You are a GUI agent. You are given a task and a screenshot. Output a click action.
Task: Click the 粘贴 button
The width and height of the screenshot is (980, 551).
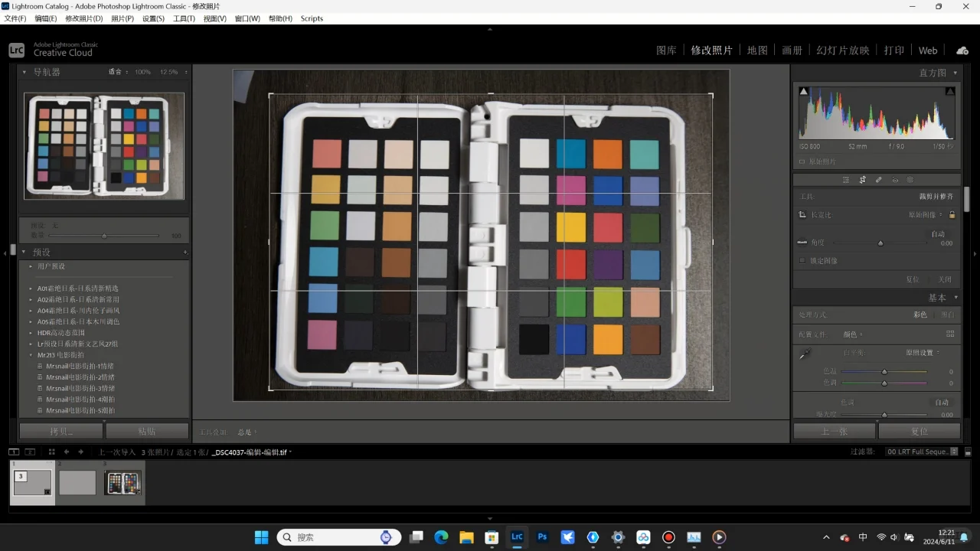[x=147, y=431]
